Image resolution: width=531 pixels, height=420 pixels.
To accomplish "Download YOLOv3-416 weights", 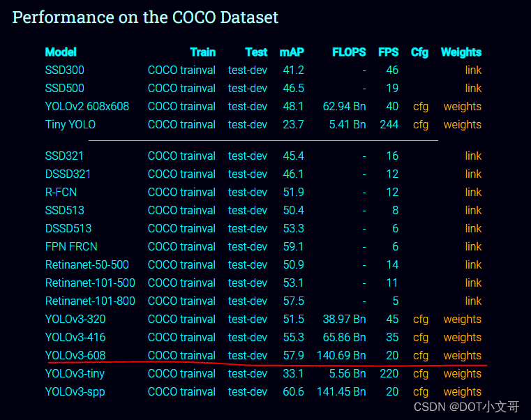I will [x=462, y=338].
